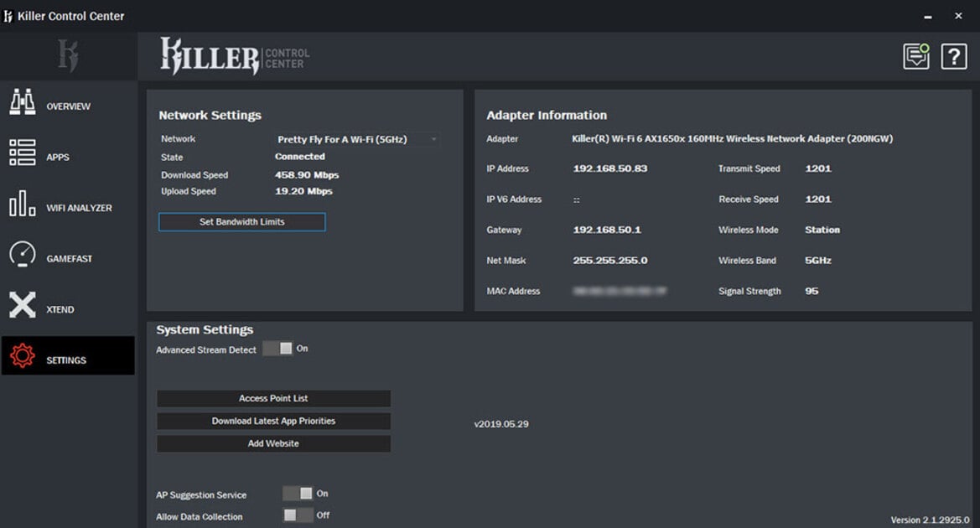Open the notifications message icon

[916, 56]
